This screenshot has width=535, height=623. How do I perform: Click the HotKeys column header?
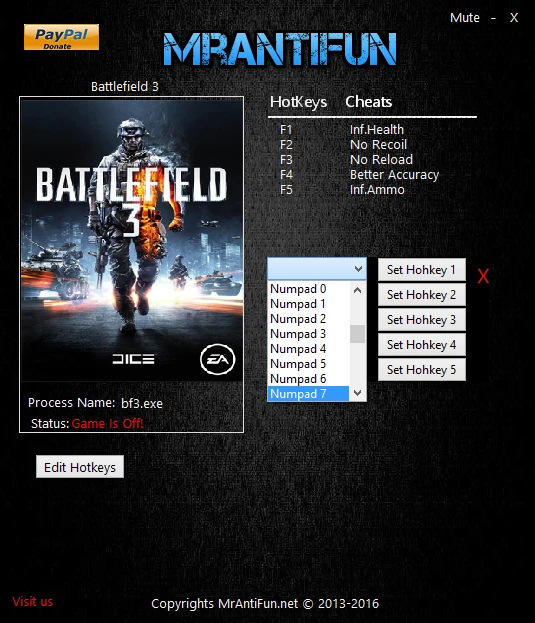pos(298,102)
